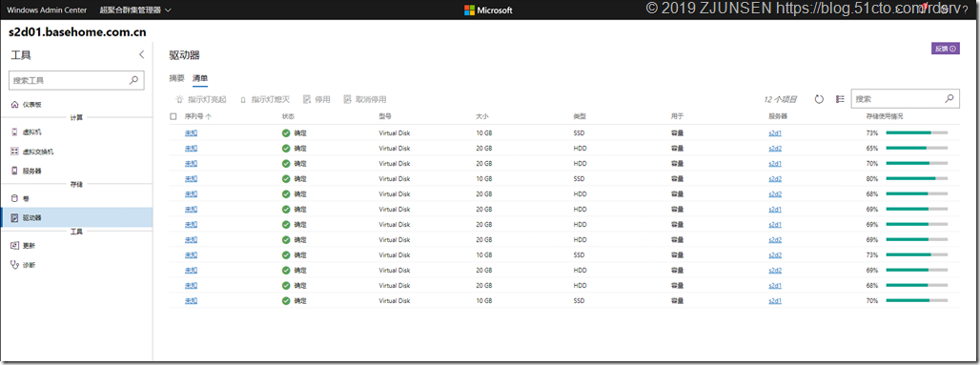Click the green status check in the 65% row

click(x=286, y=148)
